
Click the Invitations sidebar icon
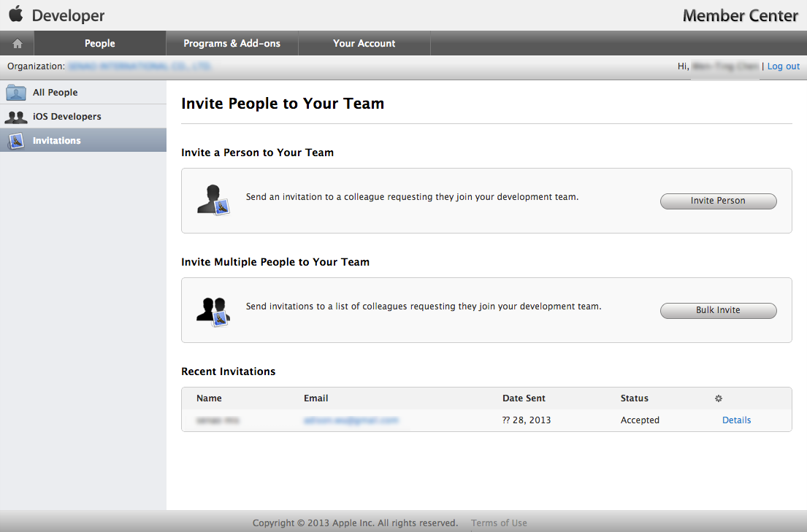(16, 140)
